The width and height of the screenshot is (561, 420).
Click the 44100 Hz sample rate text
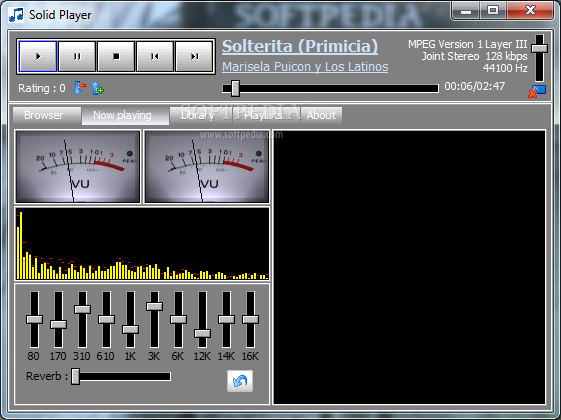tap(505, 68)
